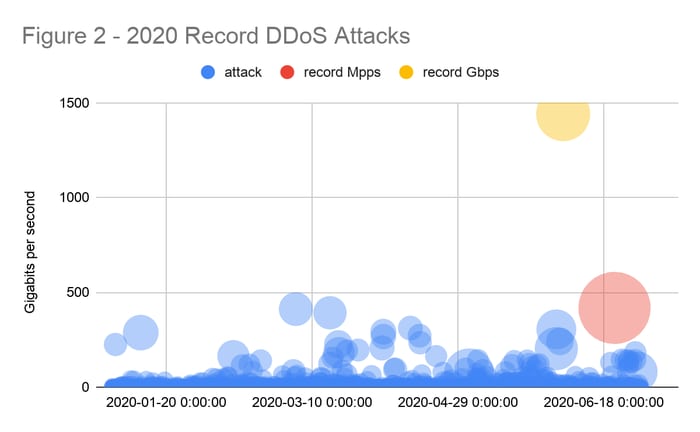Image resolution: width=700 pixels, height=432 pixels.
Task: Click the large red record Mpps bubble
Action: [x=614, y=308]
